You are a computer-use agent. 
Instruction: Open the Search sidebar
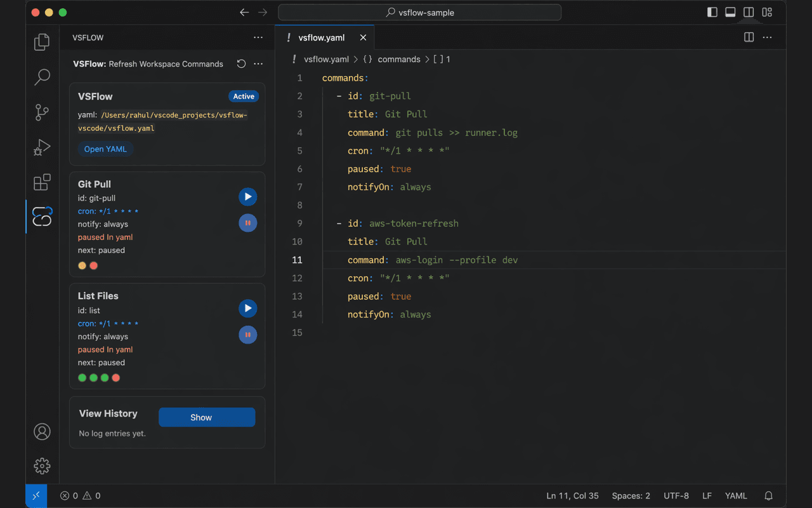click(x=42, y=76)
